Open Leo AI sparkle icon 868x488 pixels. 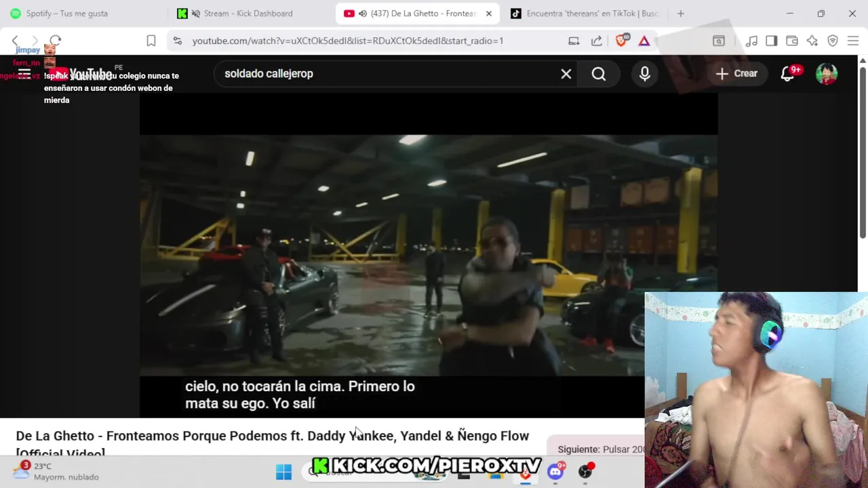click(x=812, y=41)
